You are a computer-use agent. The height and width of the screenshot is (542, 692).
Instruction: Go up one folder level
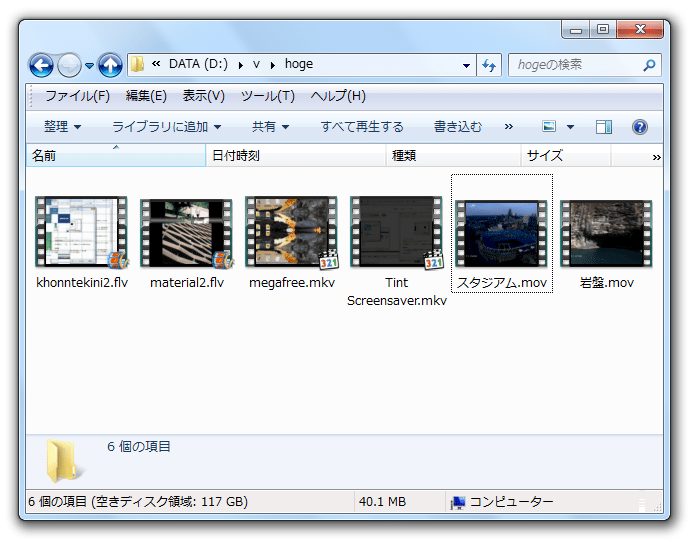point(110,65)
